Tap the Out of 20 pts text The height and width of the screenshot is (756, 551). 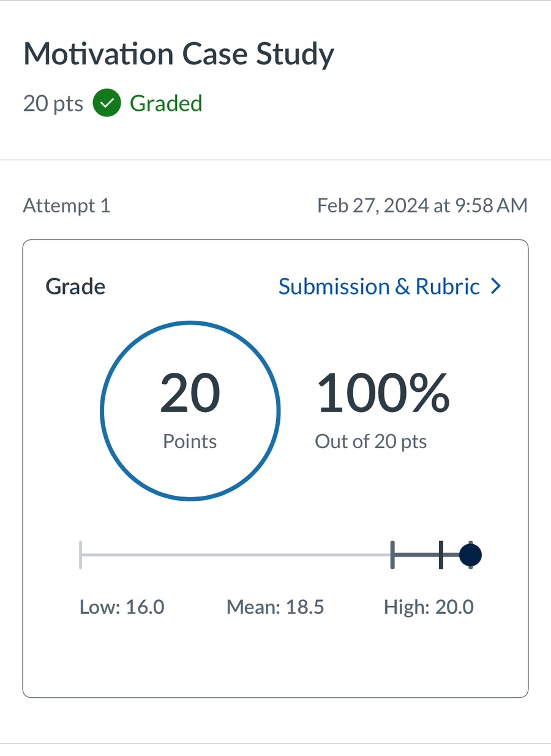pos(370,441)
